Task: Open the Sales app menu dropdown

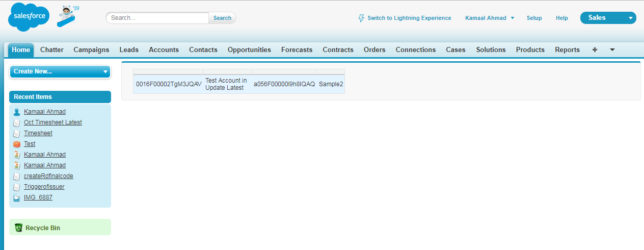Action: 608,18
